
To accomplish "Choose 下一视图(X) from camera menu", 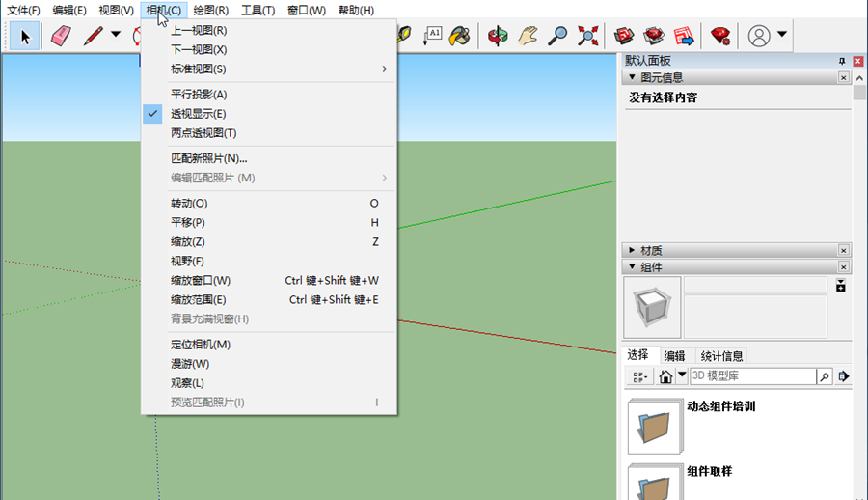I will click(x=269, y=50).
